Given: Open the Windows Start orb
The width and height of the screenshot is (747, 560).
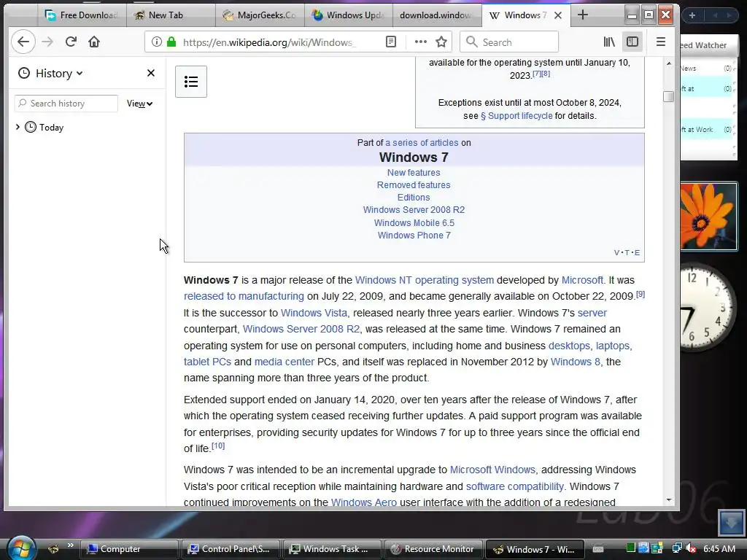Looking at the screenshot, I should tap(21, 548).
